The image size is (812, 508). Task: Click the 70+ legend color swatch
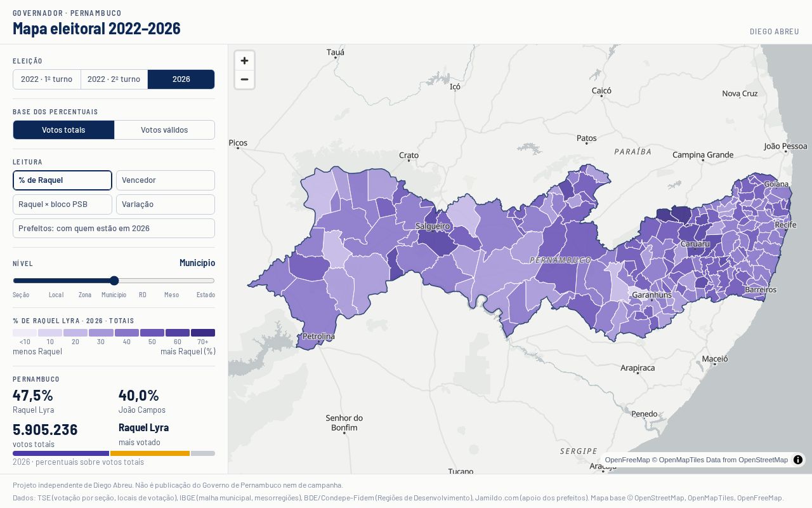coord(202,333)
